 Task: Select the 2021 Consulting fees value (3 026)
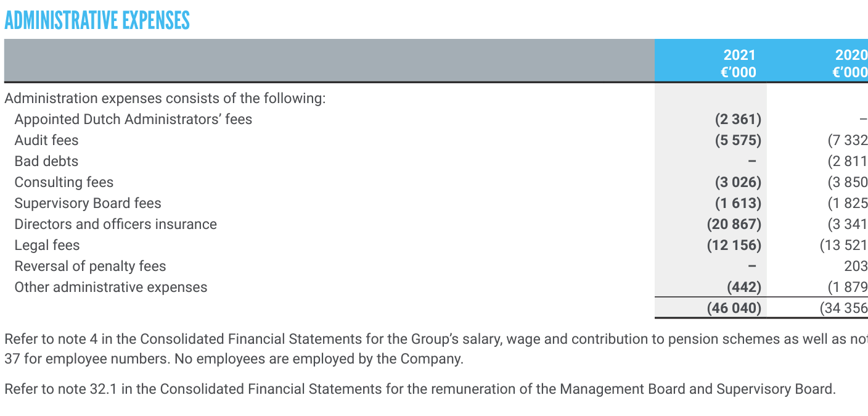[x=738, y=182]
